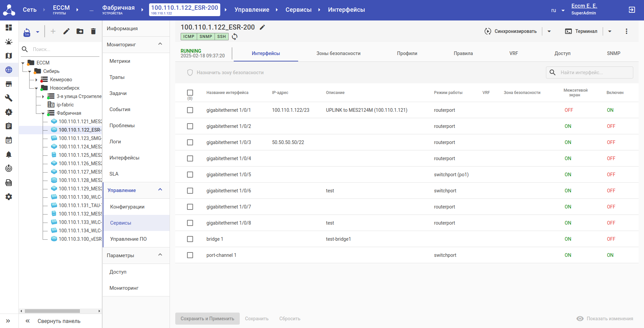Expand the Кемерово tree node

pyautogui.click(x=36, y=80)
